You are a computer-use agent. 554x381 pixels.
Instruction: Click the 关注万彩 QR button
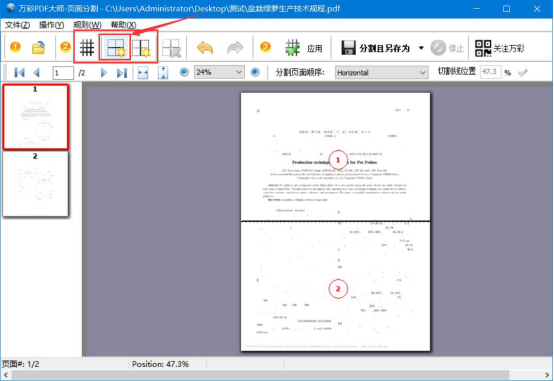click(499, 48)
